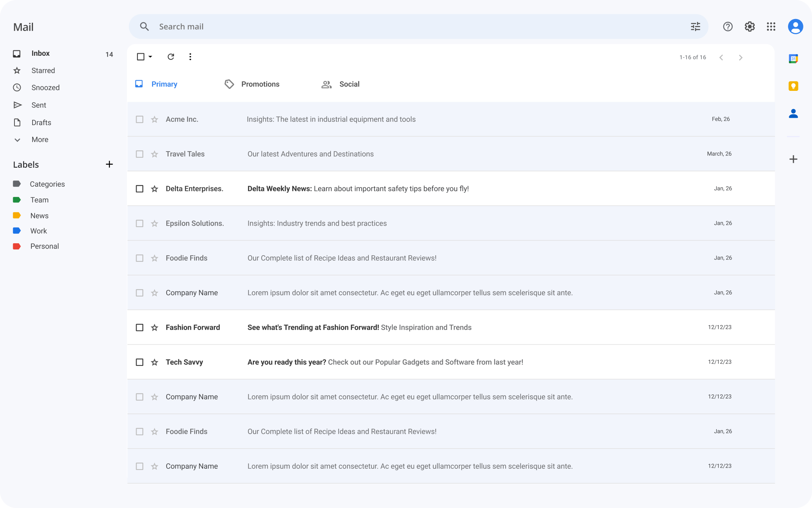Check the Epsilon Solutions email checkbox

(139, 223)
